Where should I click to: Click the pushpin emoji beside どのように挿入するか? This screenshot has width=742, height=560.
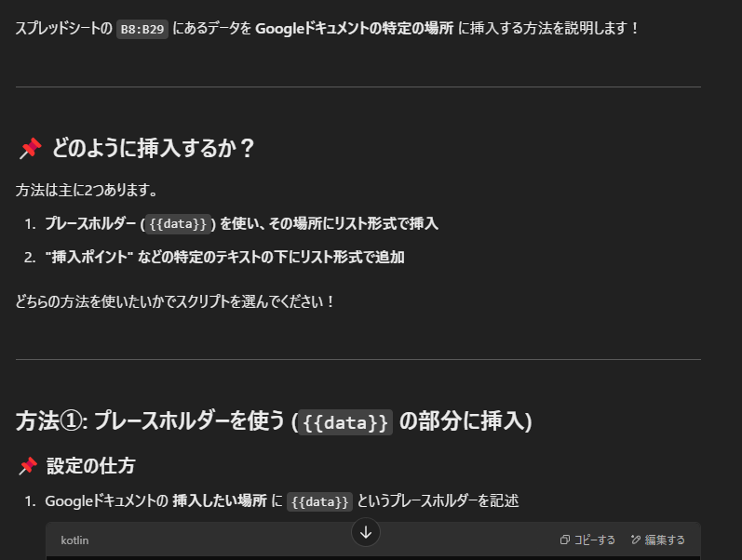click(x=31, y=148)
